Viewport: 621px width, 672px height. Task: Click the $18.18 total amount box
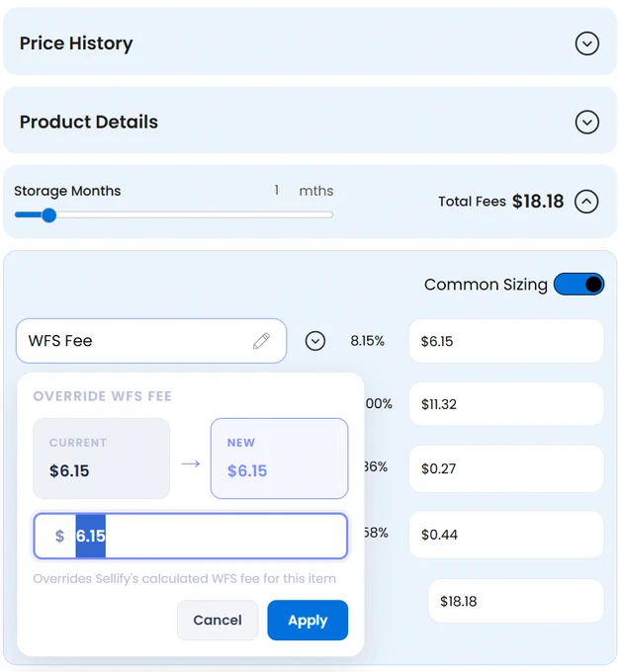[x=516, y=601]
